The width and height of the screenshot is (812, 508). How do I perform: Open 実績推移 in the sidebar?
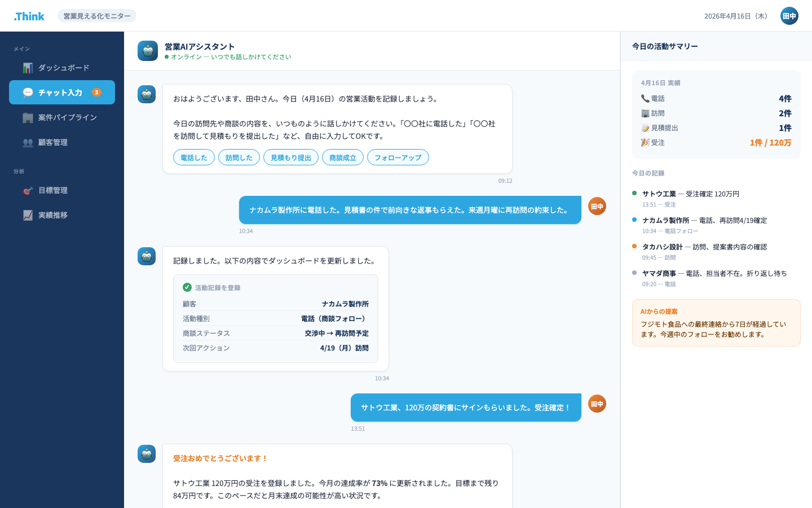pyautogui.click(x=62, y=215)
